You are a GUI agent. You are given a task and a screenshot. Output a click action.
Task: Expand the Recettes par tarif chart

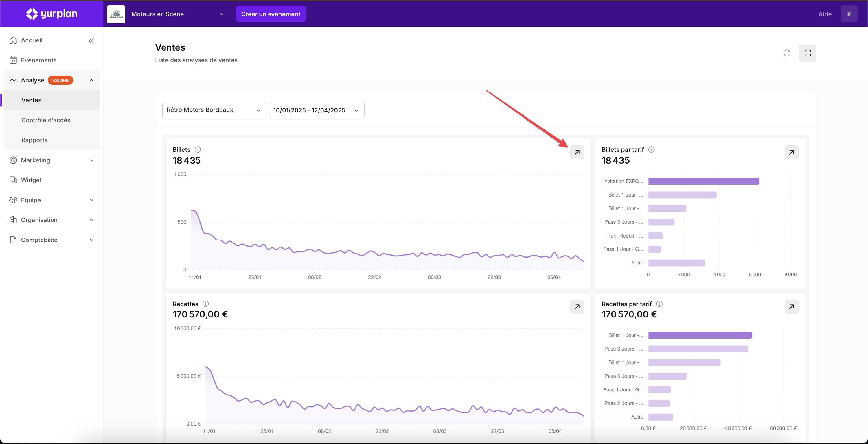(791, 306)
